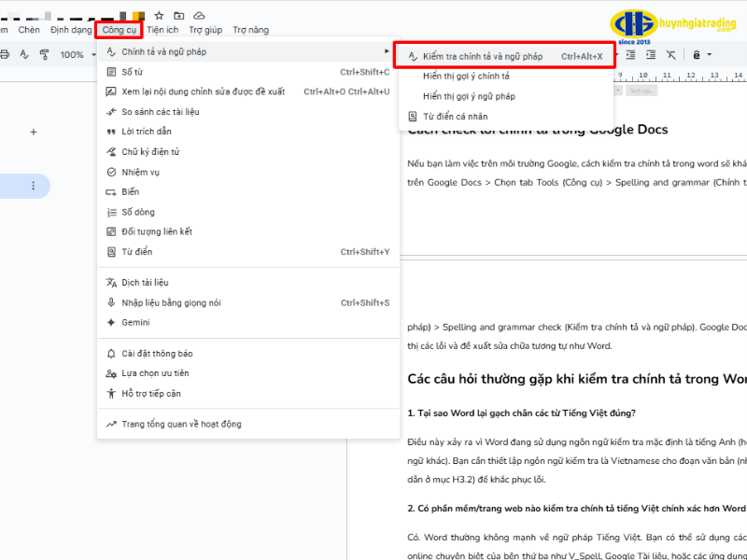Star the document using the star icon
747x560 pixels.
coord(159,16)
